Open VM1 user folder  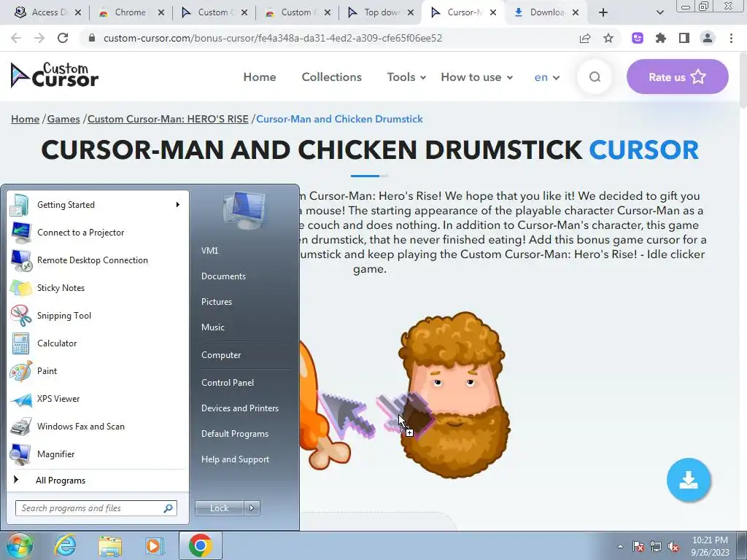pyautogui.click(x=209, y=251)
